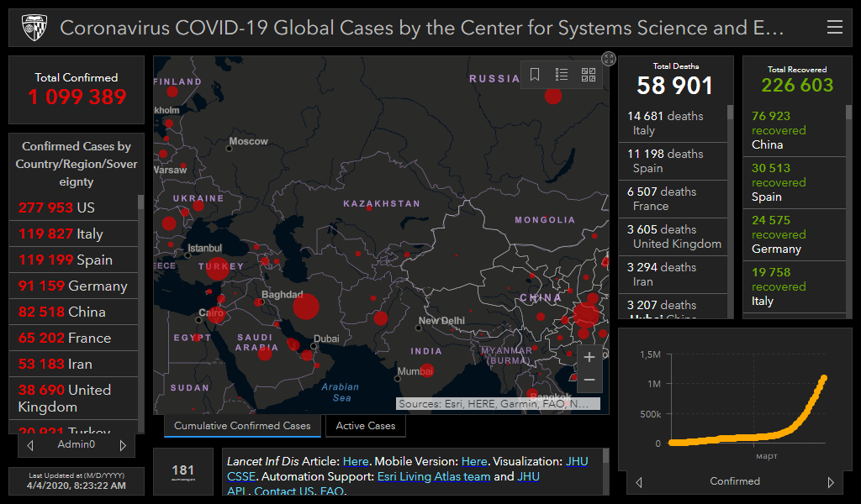Switch to the Active Cases tab
The image size is (861, 504).
click(365, 426)
